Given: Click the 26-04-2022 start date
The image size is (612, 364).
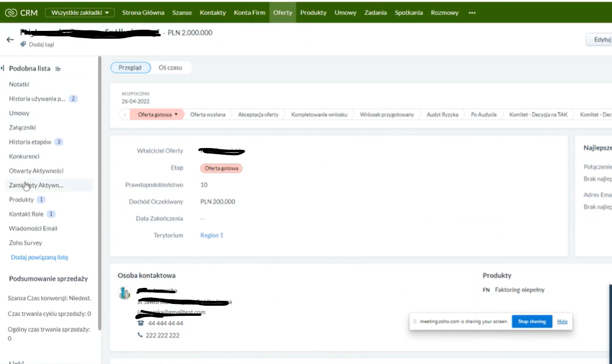Looking at the screenshot, I should (x=135, y=102).
